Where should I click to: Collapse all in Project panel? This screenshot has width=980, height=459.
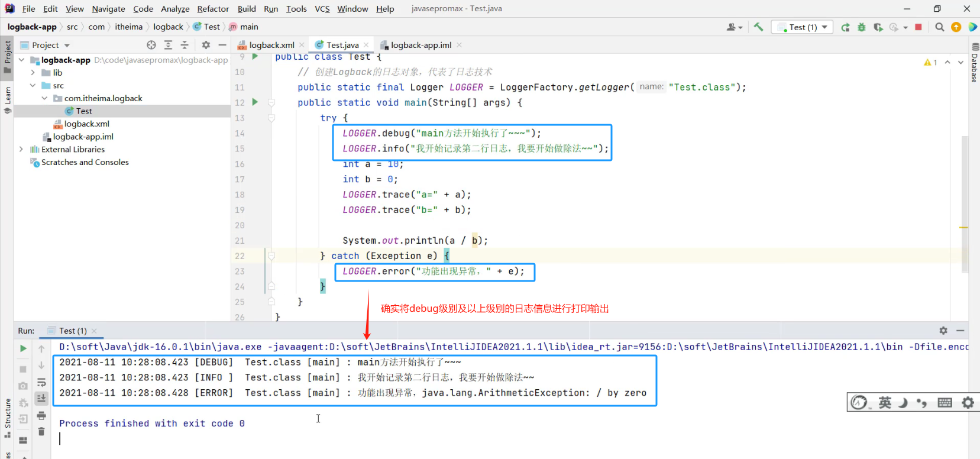[x=185, y=45]
